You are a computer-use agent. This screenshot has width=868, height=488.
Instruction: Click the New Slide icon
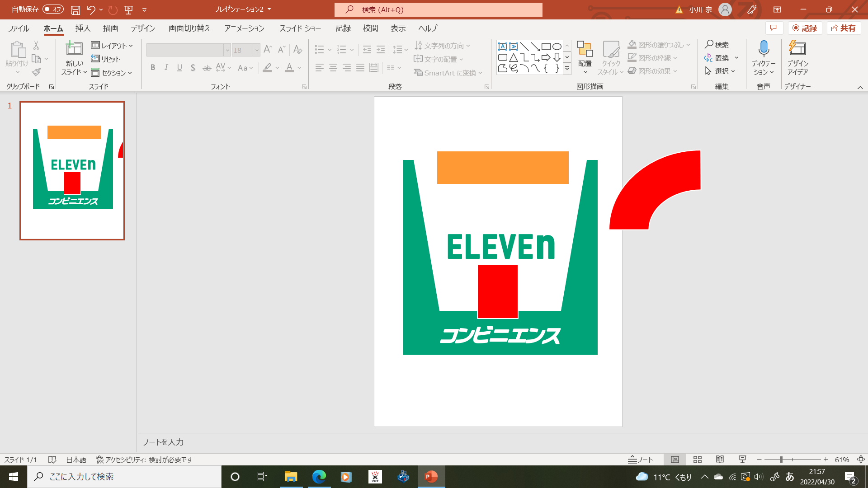74,49
